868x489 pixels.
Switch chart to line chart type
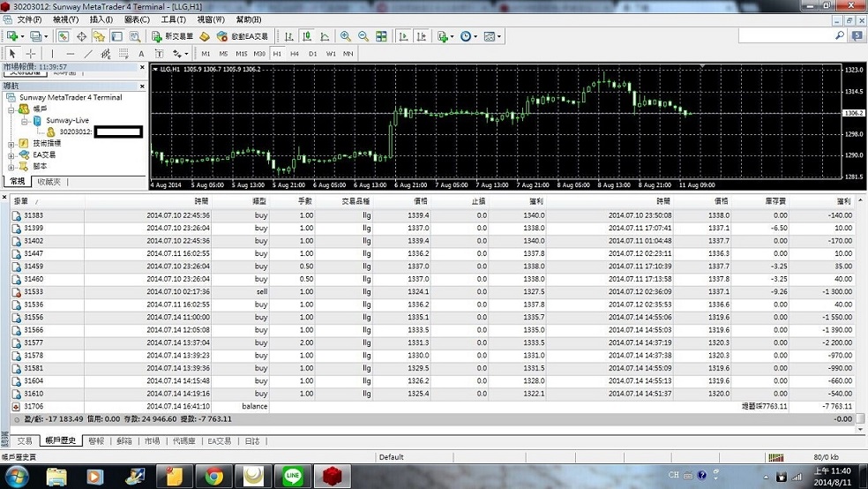click(325, 36)
